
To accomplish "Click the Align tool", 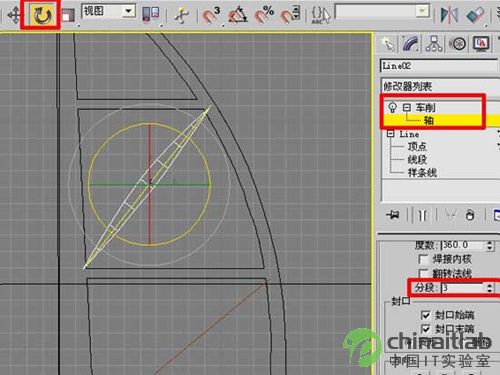I will tap(476, 14).
